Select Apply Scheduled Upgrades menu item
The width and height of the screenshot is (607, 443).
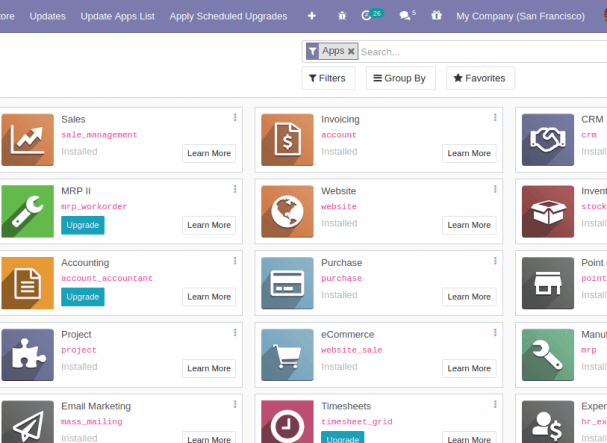[228, 16]
